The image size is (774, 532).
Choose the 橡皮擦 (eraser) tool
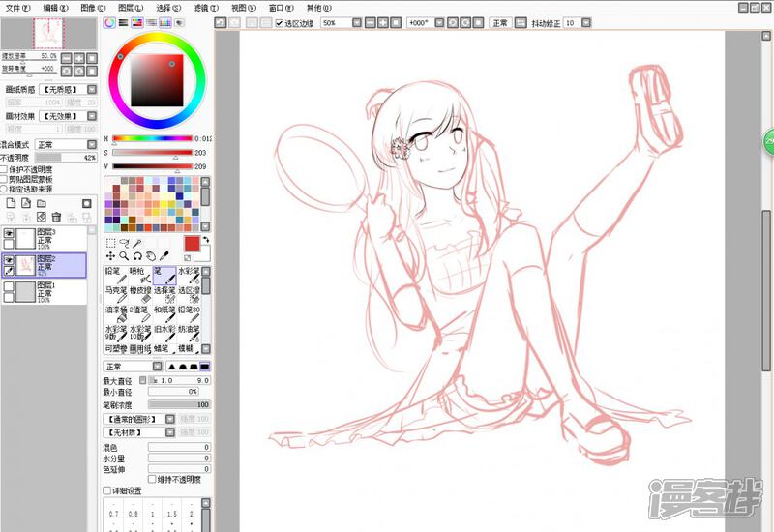click(x=140, y=294)
